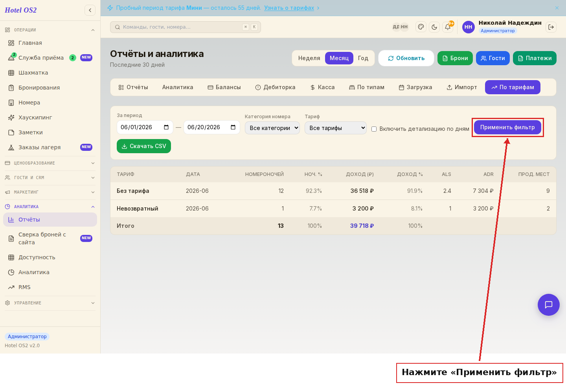Open notifications bell icon
The height and width of the screenshot is (392, 566).
[448, 27]
